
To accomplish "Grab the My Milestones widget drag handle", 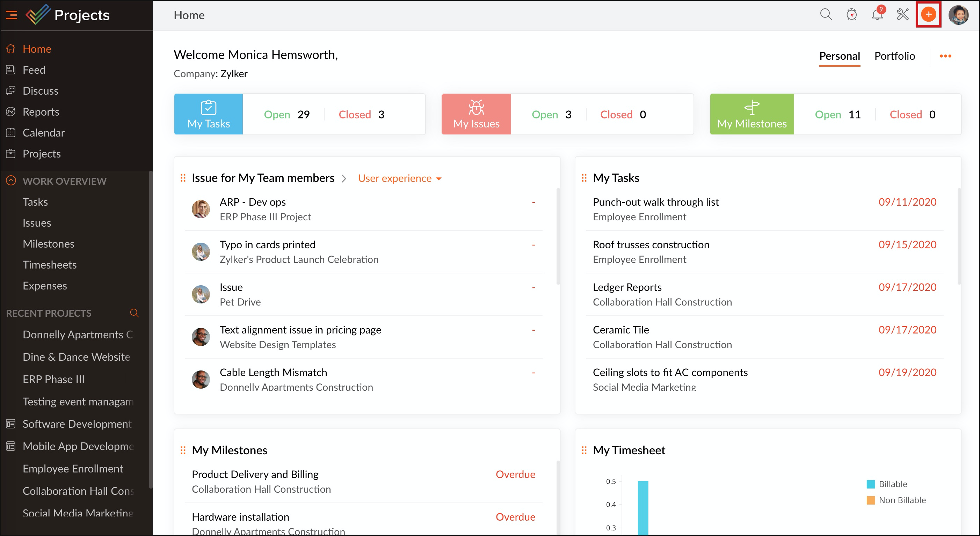I will pyautogui.click(x=183, y=450).
